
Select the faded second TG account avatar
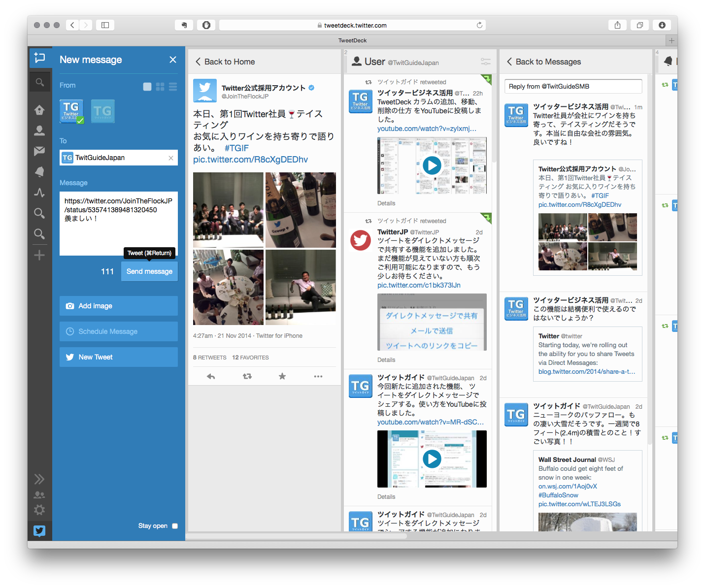(103, 111)
